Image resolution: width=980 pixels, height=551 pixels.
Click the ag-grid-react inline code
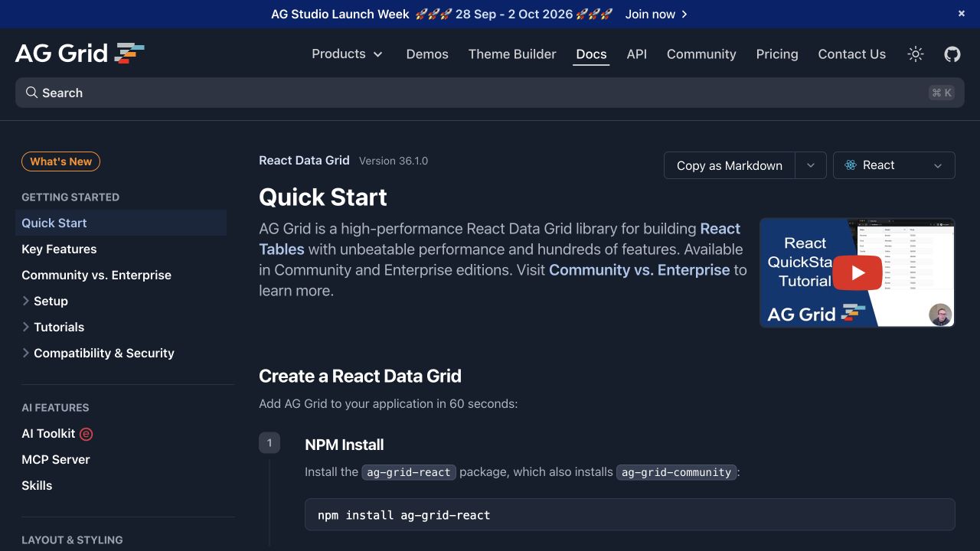[409, 472]
